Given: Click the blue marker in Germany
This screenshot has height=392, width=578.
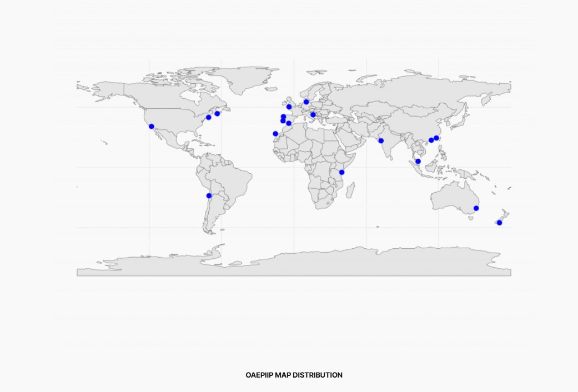Looking at the screenshot, I should click(306, 102).
